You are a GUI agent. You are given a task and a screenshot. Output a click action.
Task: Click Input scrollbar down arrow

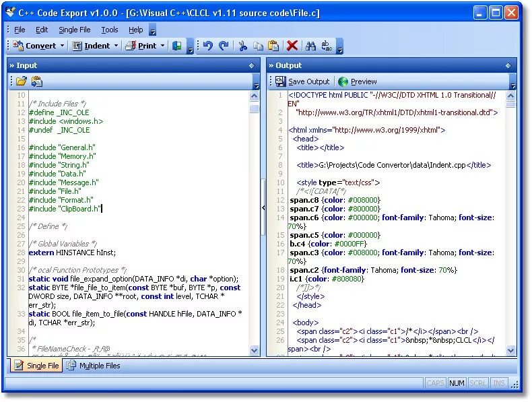click(x=254, y=350)
